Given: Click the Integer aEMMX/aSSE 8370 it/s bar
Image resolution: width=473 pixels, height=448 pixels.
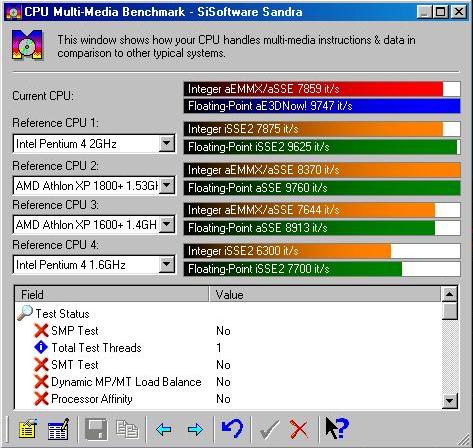Looking at the screenshot, I should 322,170.
